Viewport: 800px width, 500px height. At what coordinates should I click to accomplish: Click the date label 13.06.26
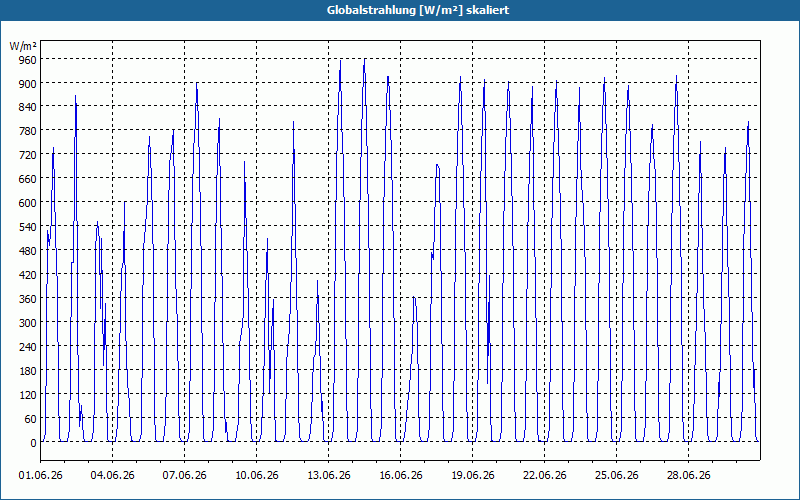tap(329, 476)
